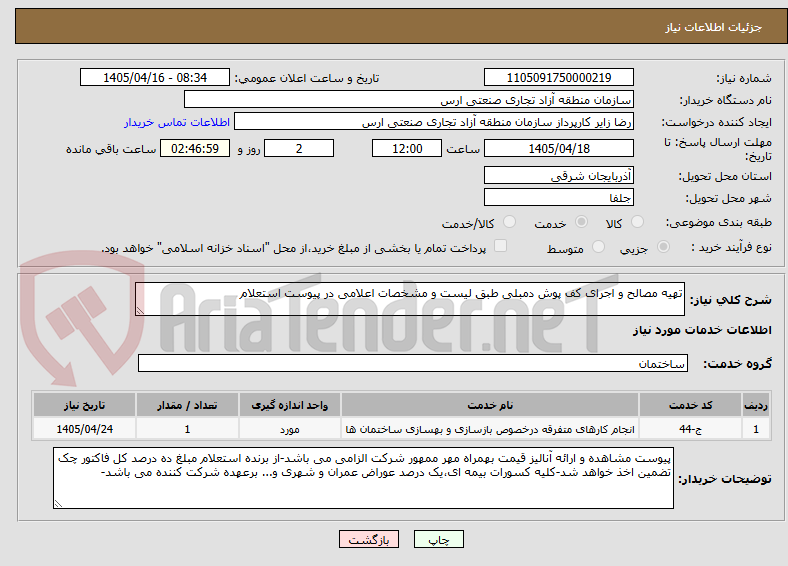Click the کد خدمت column header

coord(691,405)
